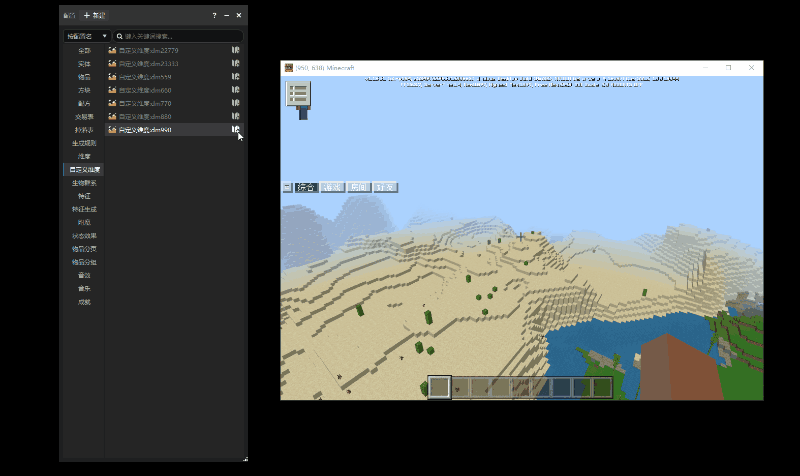Click the dimension icon of the dm660 row
The image size is (800, 476).
coord(112,90)
